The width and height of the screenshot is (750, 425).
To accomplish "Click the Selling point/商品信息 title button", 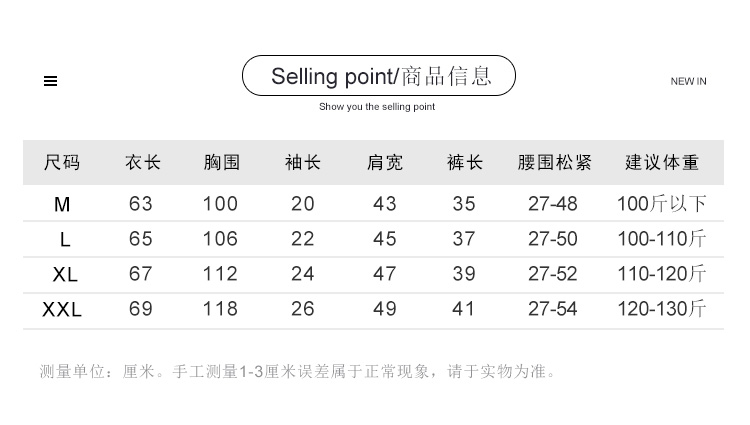I will pyautogui.click(x=378, y=76).
